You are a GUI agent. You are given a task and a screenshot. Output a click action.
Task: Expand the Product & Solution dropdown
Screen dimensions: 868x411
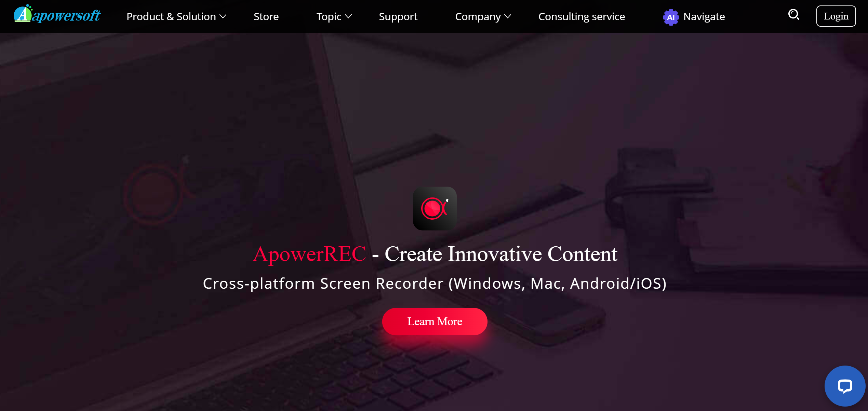click(x=175, y=16)
